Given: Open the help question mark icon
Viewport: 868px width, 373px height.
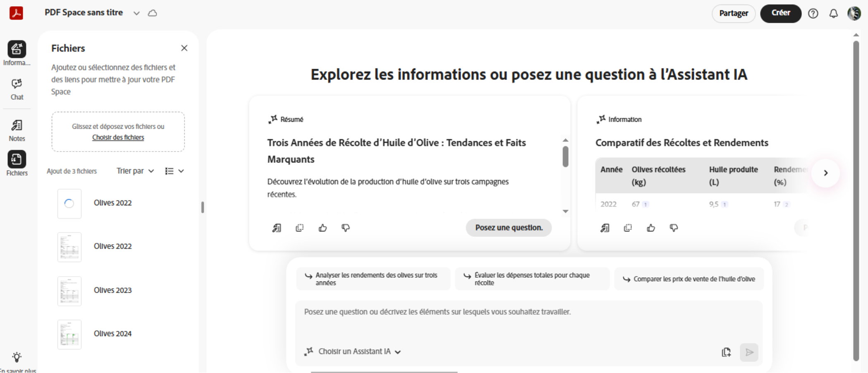Looking at the screenshot, I should click(813, 14).
